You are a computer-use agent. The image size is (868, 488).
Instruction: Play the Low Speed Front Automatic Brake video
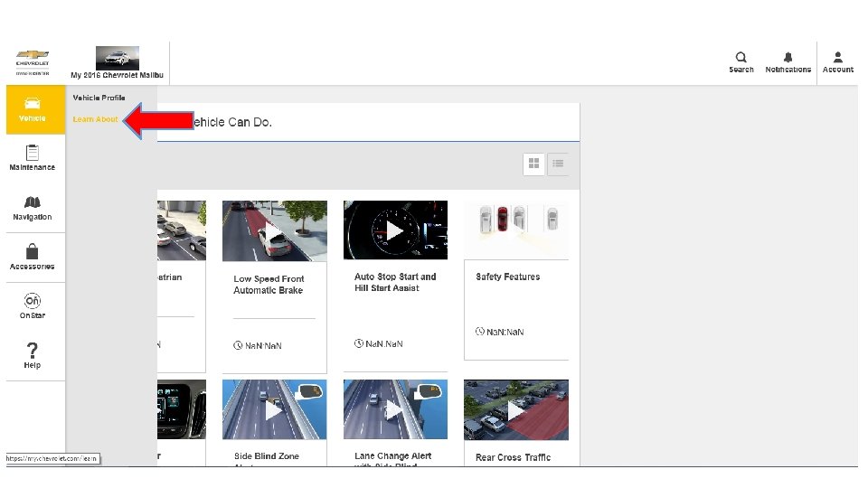tap(275, 230)
